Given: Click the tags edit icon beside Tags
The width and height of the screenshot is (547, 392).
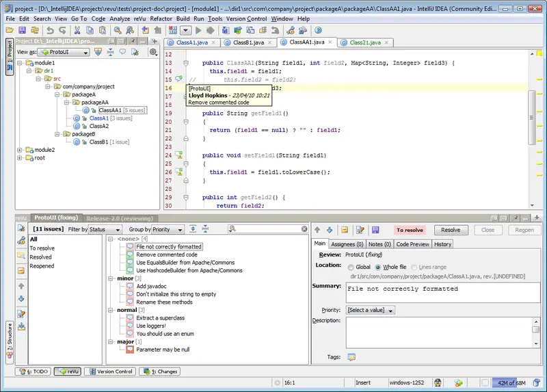Looking at the screenshot, I should click(351, 356).
